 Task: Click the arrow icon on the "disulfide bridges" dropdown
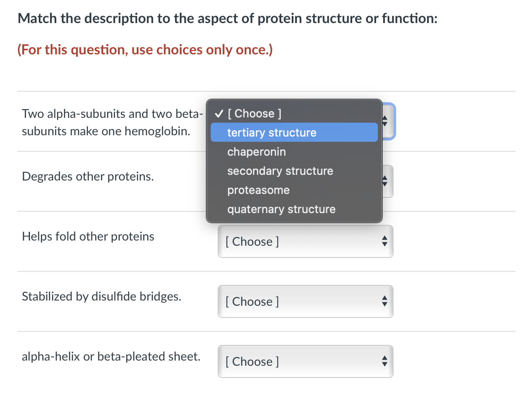click(x=384, y=301)
